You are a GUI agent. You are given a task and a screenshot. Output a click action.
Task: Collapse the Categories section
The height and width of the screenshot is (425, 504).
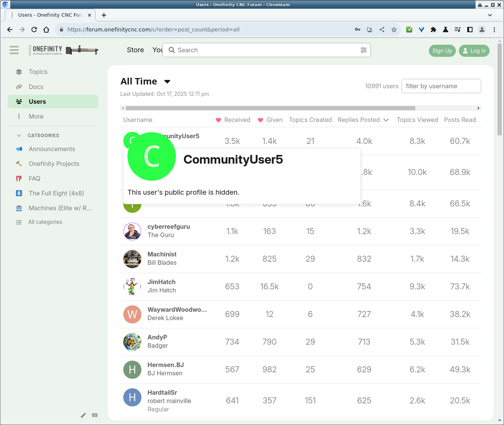pyautogui.click(x=19, y=136)
